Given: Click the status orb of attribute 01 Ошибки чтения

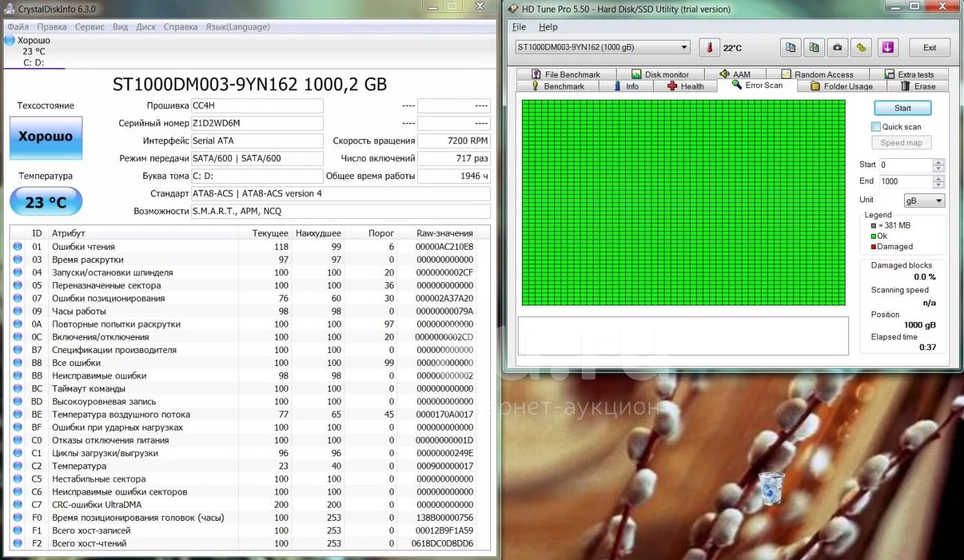Looking at the screenshot, I should point(18,246).
